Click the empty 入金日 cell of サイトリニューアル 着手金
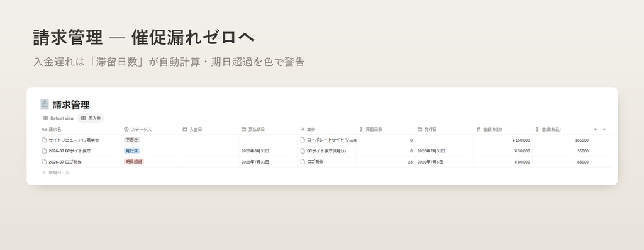 click(209, 140)
